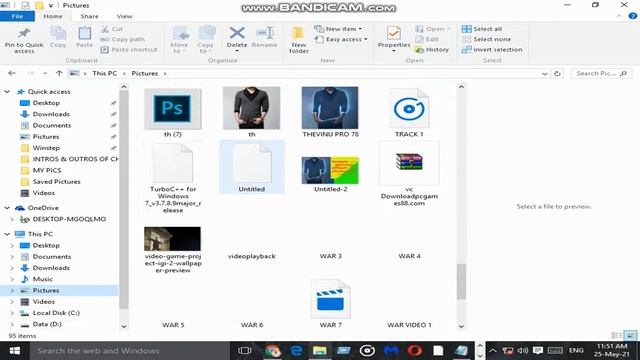640x360 pixels.
Task: Switch to the Details view layout icon
Action: [616, 336]
